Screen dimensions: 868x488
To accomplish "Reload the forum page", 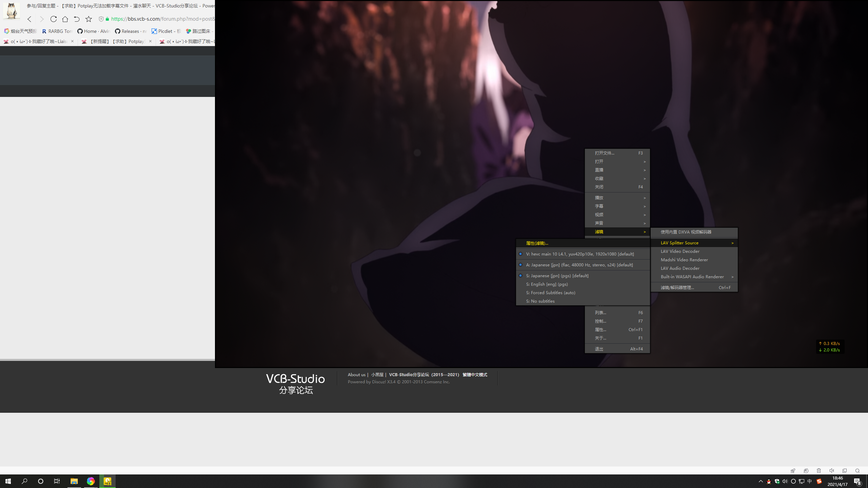I will (x=53, y=19).
